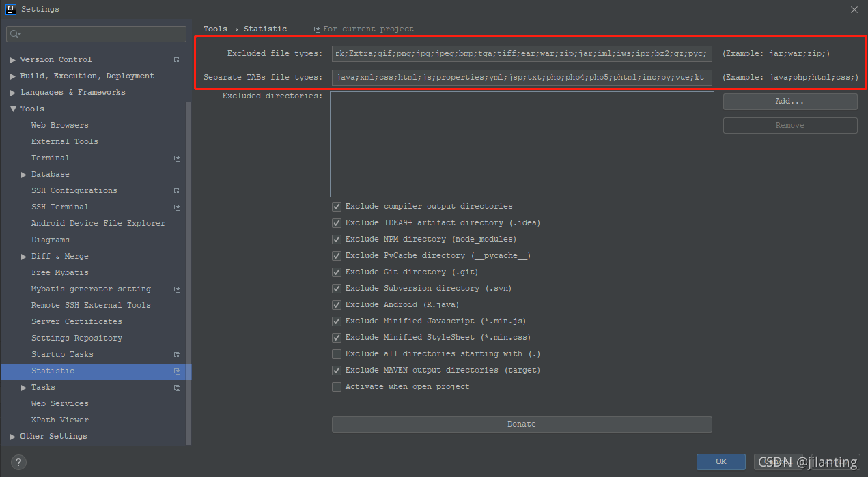Enable Exclude all directories starting with (.)
Screen dimensions: 868x477
point(337,354)
